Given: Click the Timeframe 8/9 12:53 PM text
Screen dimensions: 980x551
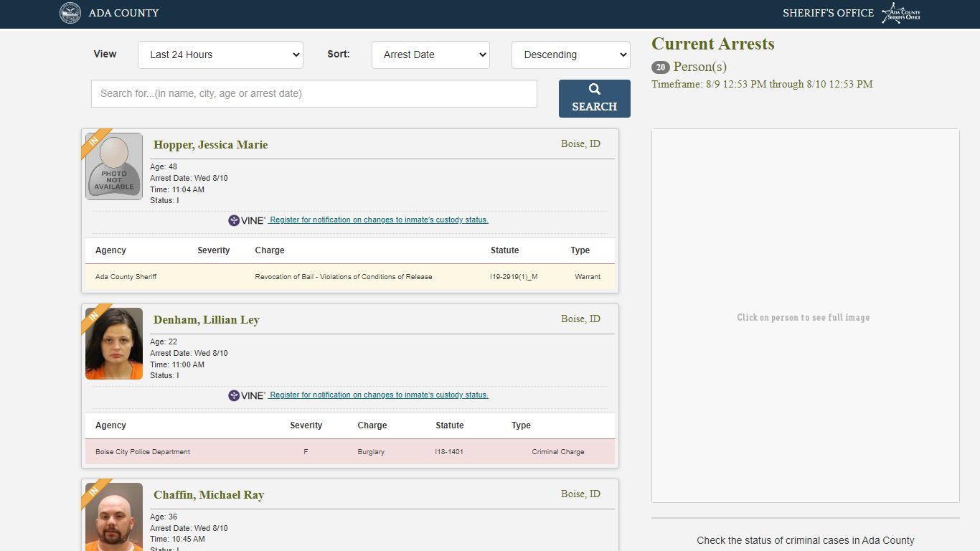Looking at the screenshot, I should [x=762, y=84].
